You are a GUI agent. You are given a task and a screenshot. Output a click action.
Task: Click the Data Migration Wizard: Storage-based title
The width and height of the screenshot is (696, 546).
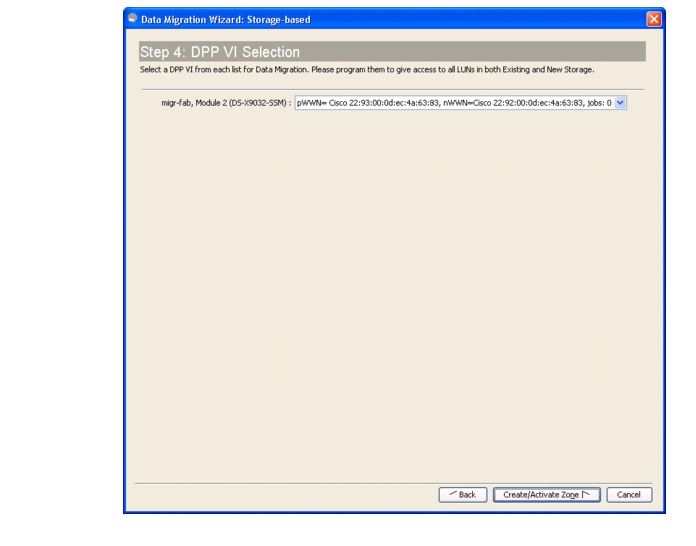225,20
